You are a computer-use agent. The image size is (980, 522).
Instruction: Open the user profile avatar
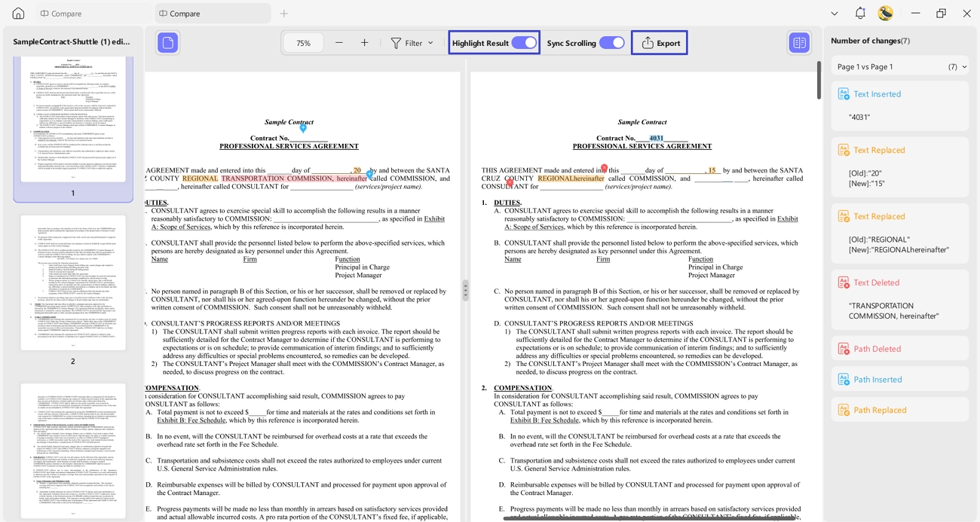click(x=886, y=14)
